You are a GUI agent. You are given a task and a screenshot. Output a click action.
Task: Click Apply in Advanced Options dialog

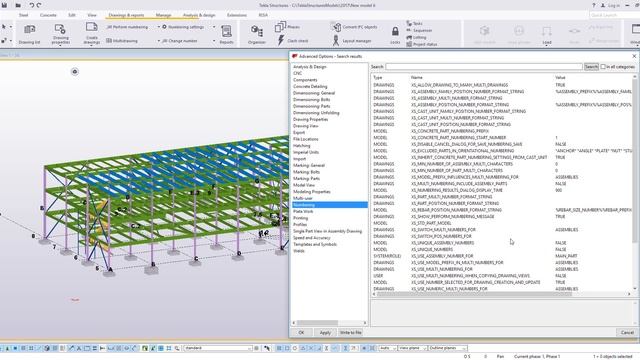point(325,333)
